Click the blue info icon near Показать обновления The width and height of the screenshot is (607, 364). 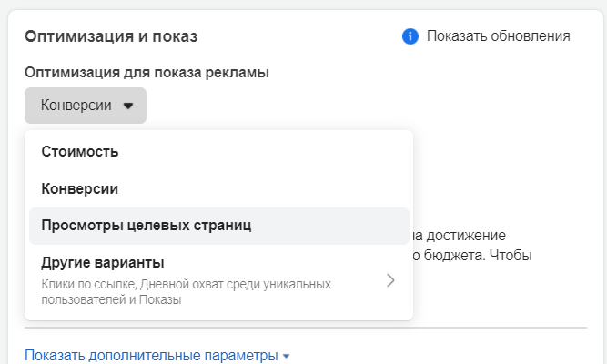410,36
